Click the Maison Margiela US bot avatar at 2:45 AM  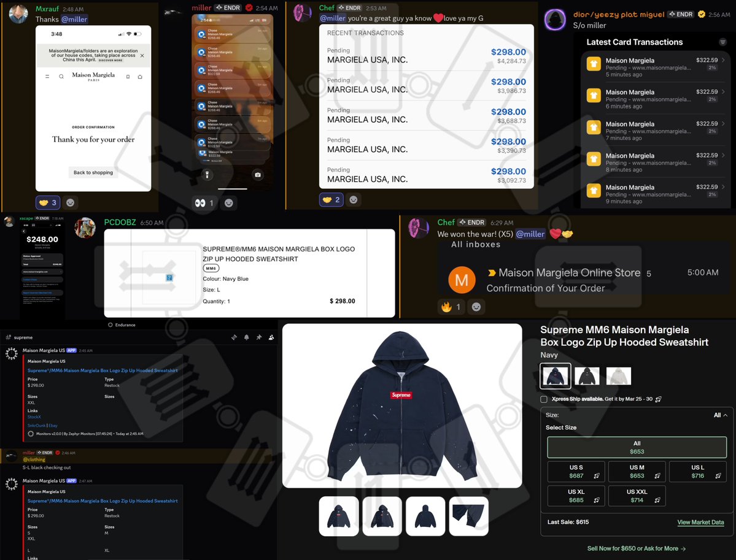[x=11, y=353]
